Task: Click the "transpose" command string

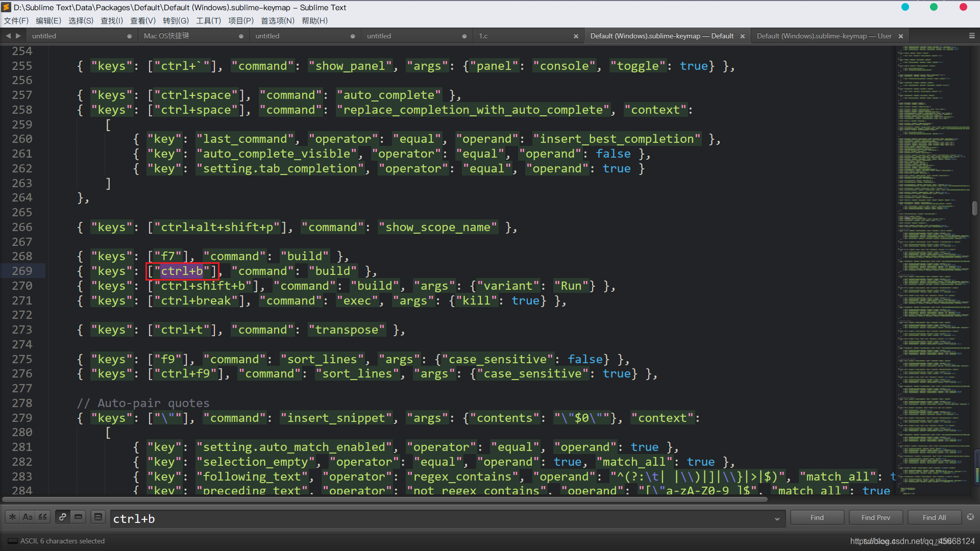Action: (347, 330)
